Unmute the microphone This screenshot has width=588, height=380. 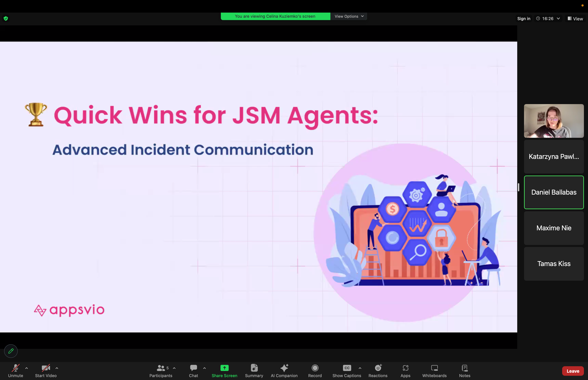tap(15, 371)
